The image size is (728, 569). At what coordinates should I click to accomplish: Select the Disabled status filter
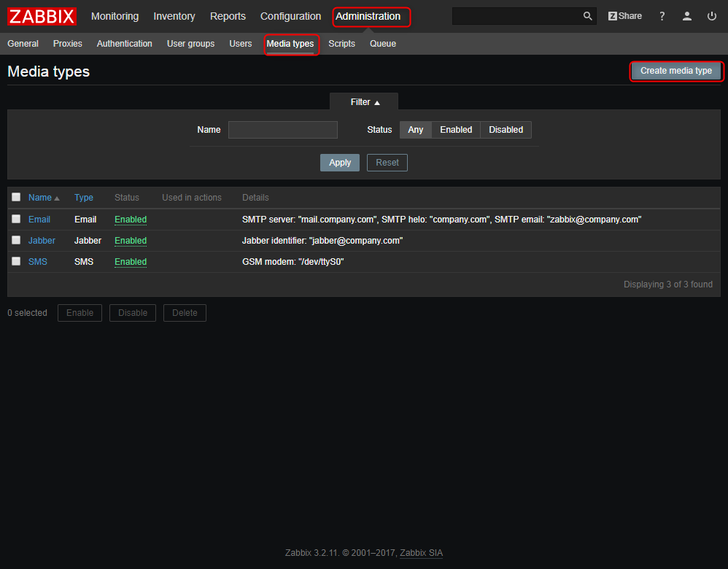506,130
